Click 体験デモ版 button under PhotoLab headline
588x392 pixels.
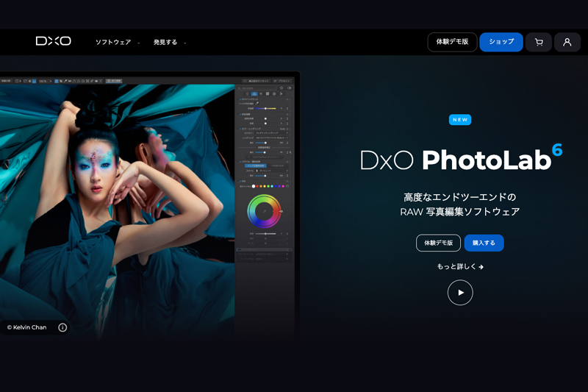[438, 243]
